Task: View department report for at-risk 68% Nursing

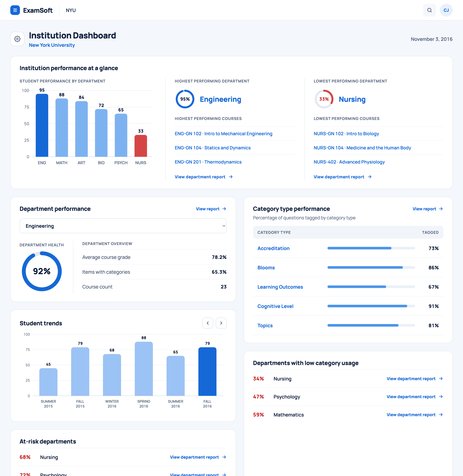Action: point(198,457)
